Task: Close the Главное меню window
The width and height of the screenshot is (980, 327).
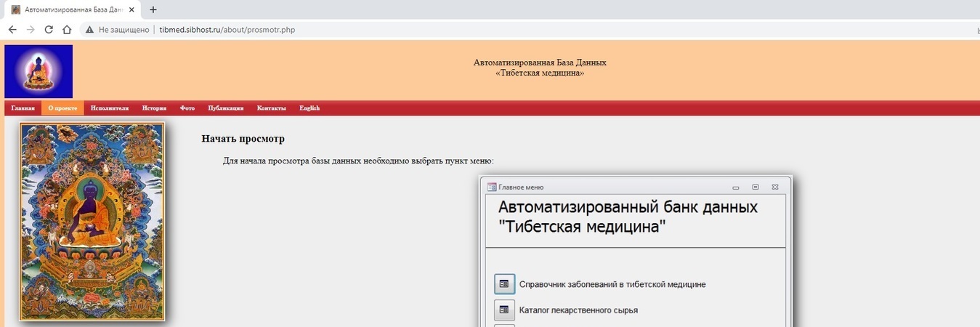Action: click(775, 187)
